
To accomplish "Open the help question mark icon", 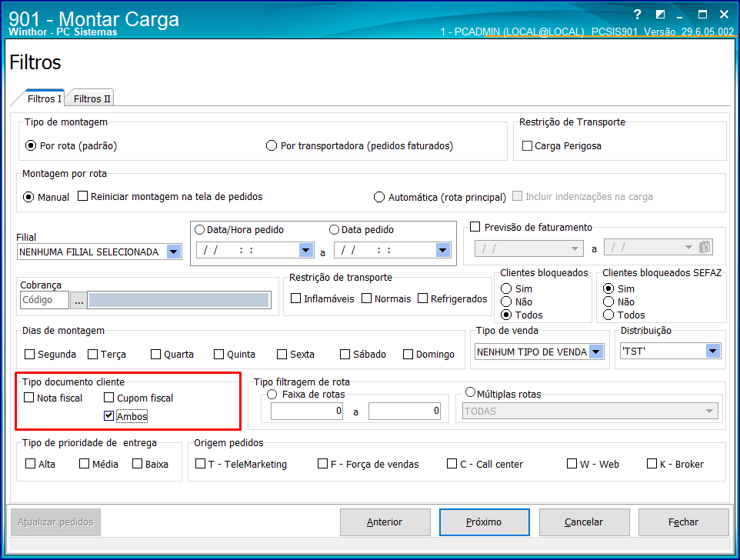I will click(637, 15).
